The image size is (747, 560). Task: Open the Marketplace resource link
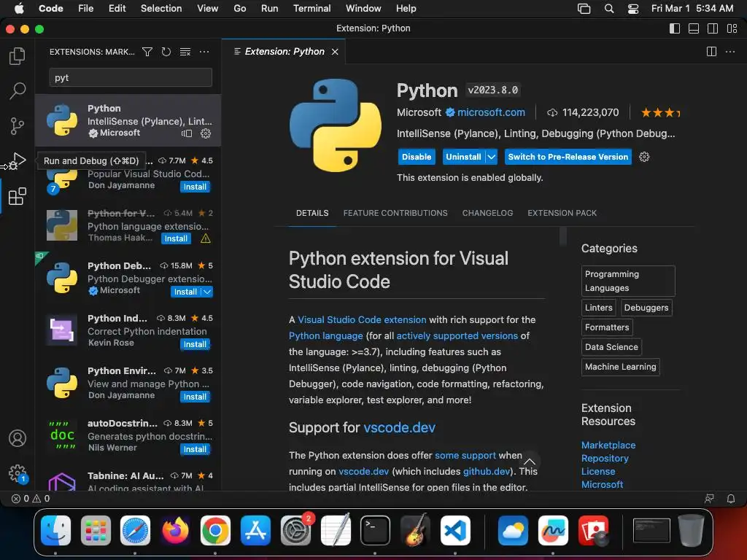pyautogui.click(x=608, y=445)
